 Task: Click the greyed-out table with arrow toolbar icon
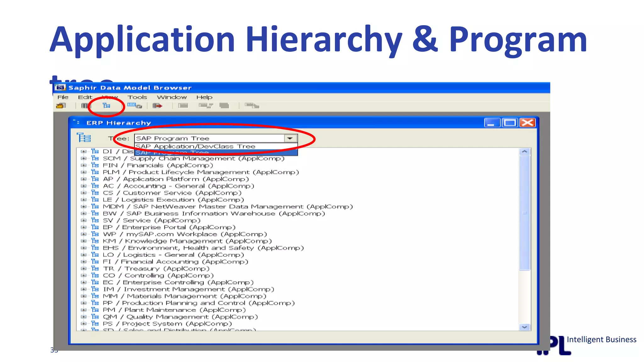coord(206,106)
